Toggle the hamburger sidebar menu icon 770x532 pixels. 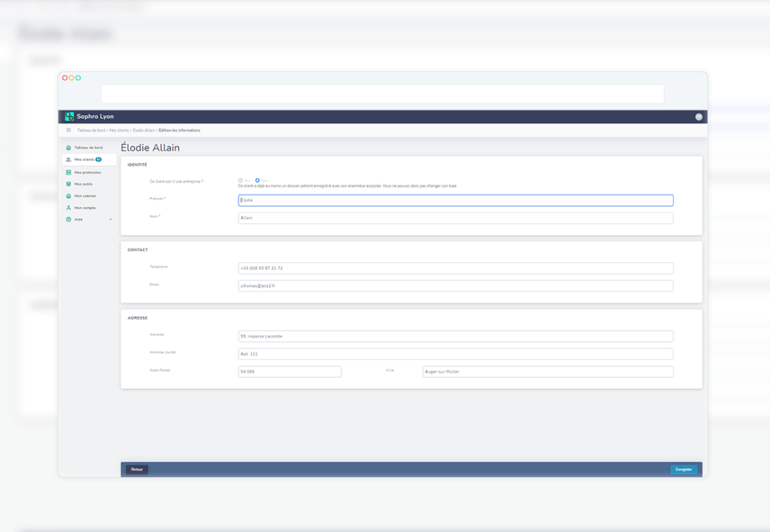click(x=68, y=130)
